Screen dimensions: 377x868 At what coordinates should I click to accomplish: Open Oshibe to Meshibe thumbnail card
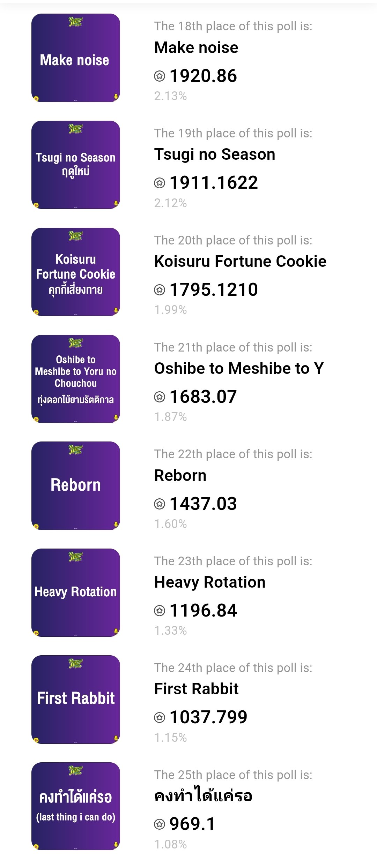(x=76, y=379)
